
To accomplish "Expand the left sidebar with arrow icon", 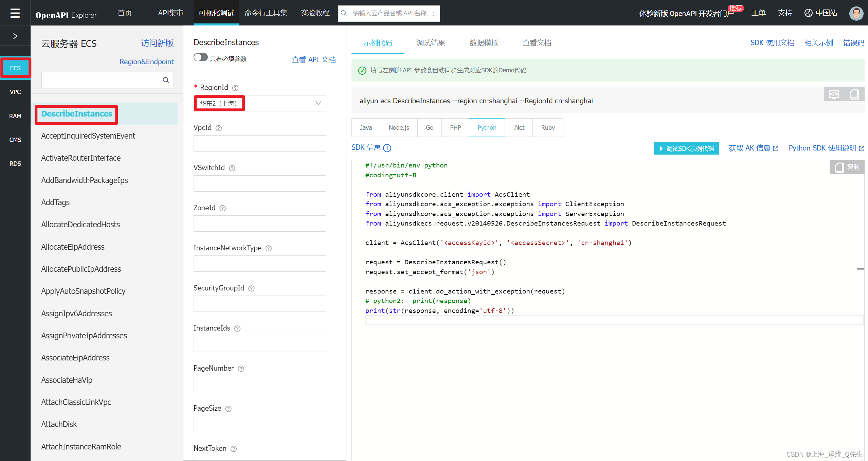I will [x=15, y=36].
